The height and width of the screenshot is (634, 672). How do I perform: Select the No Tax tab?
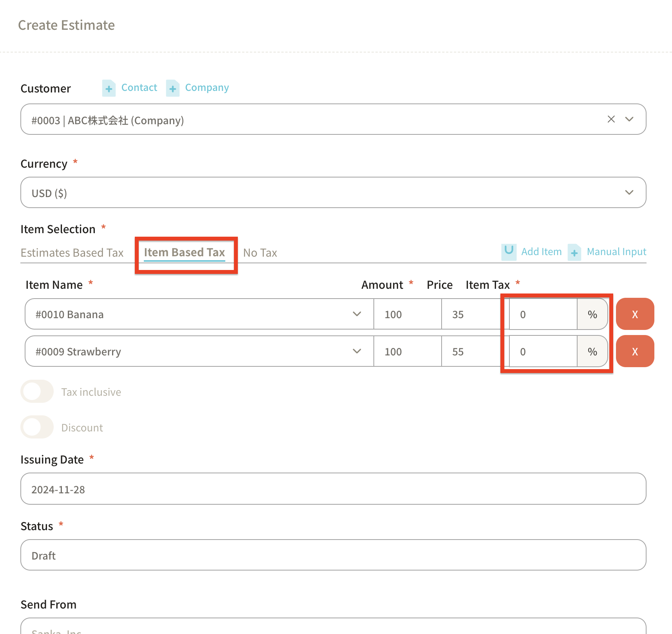tap(260, 253)
